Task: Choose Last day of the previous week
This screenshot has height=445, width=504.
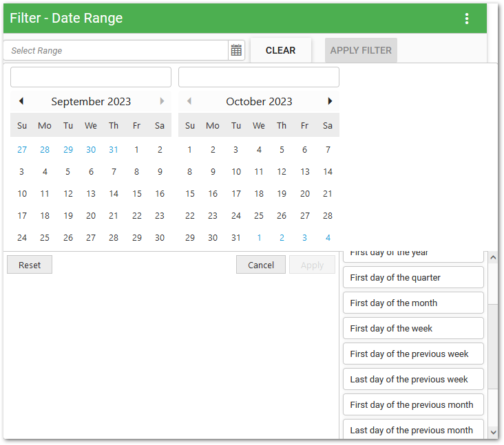Action: tap(413, 379)
